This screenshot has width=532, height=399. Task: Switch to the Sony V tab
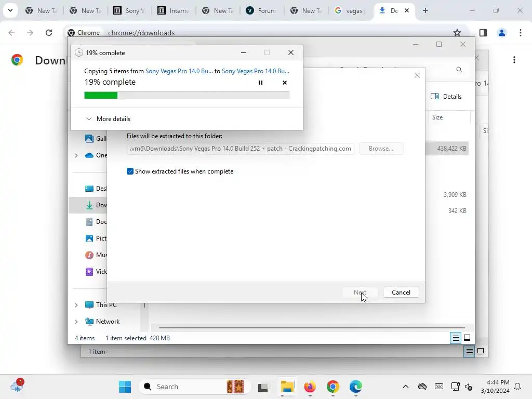point(129,10)
